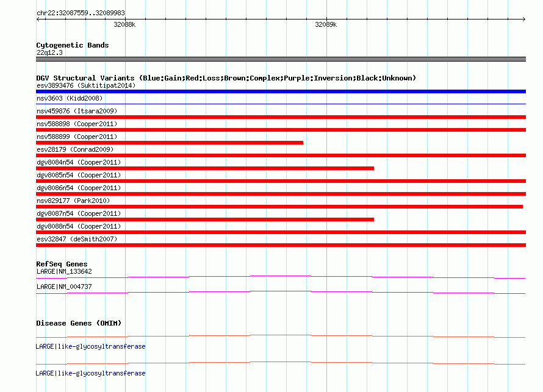Select the magenta NM_133642 gene track line
This screenshot has width=543, height=392.
(x=281, y=277)
